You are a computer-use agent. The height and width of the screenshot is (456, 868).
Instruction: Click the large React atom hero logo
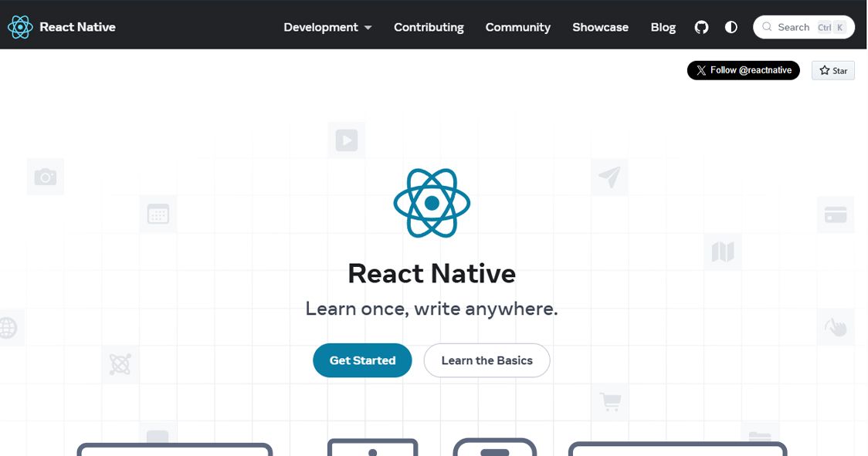[x=432, y=203]
